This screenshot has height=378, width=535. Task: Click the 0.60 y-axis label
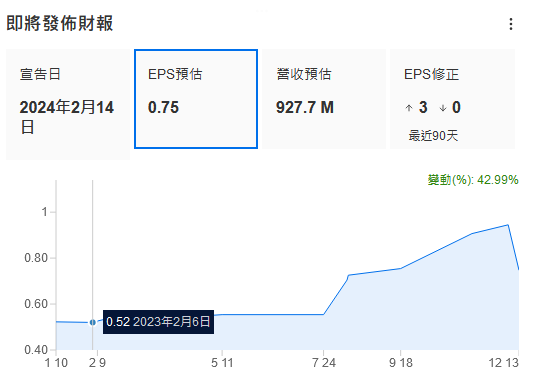tap(36, 304)
